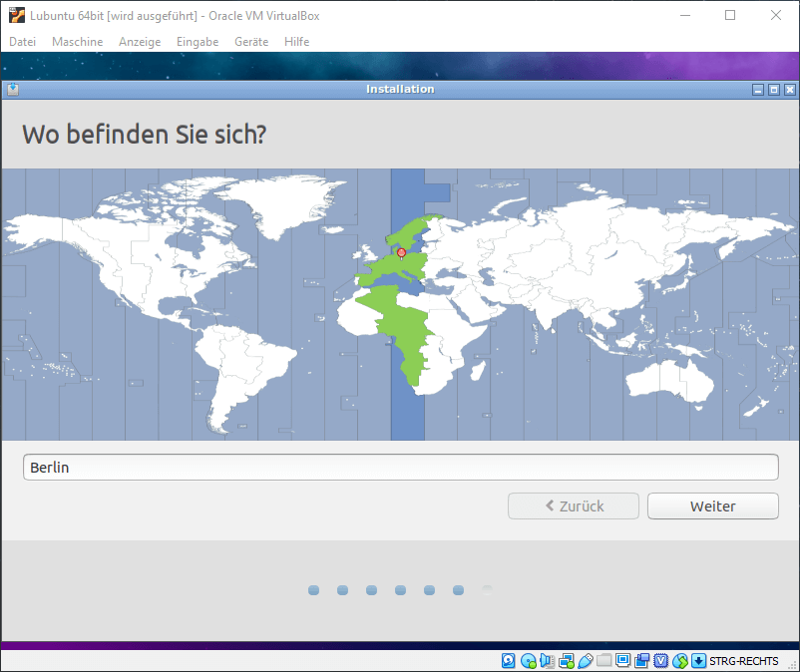The image size is (800, 672).
Task: Click the CPU virtualization chip icon
Action: click(660, 661)
